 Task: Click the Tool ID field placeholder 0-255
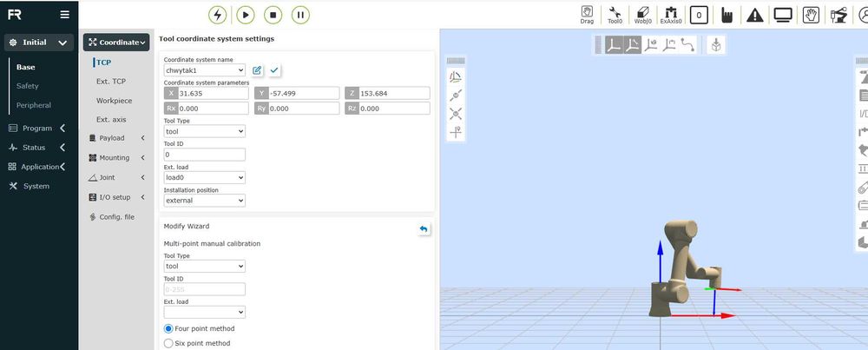pos(205,289)
